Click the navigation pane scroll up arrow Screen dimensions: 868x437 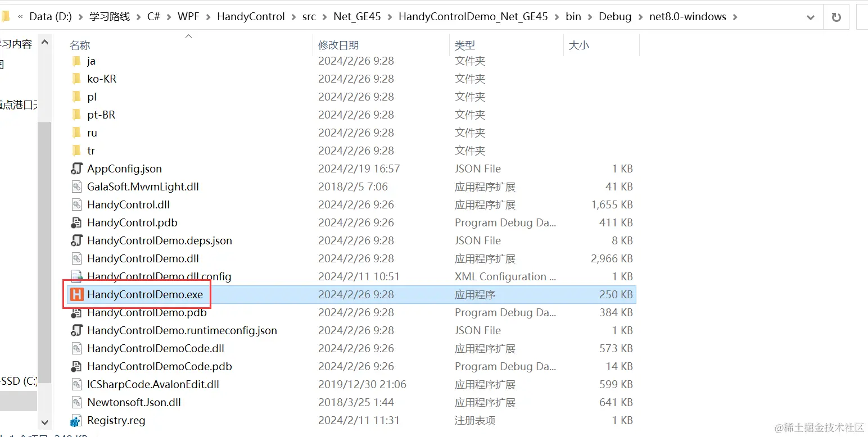coord(44,42)
